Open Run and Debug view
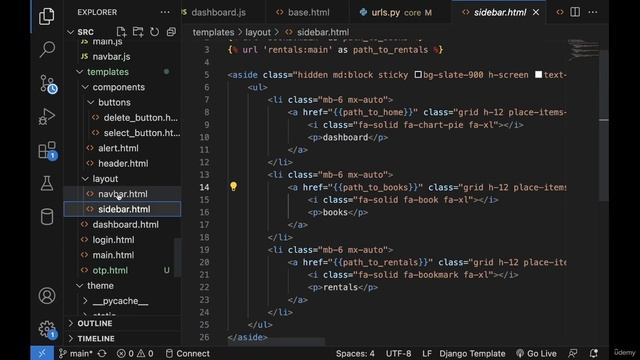Viewport: 640px width, 360px height. point(47,117)
